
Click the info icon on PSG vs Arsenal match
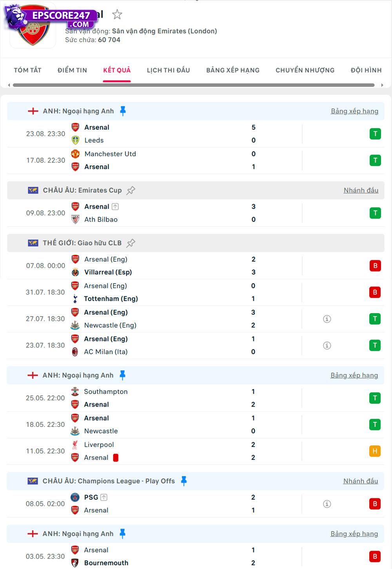click(x=327, y=503)
